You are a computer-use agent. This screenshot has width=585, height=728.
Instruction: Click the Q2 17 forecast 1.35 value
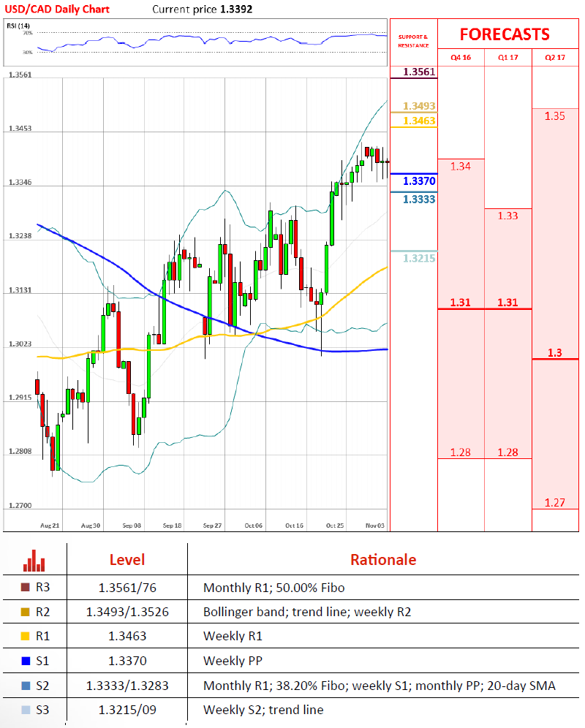(555, 116)
